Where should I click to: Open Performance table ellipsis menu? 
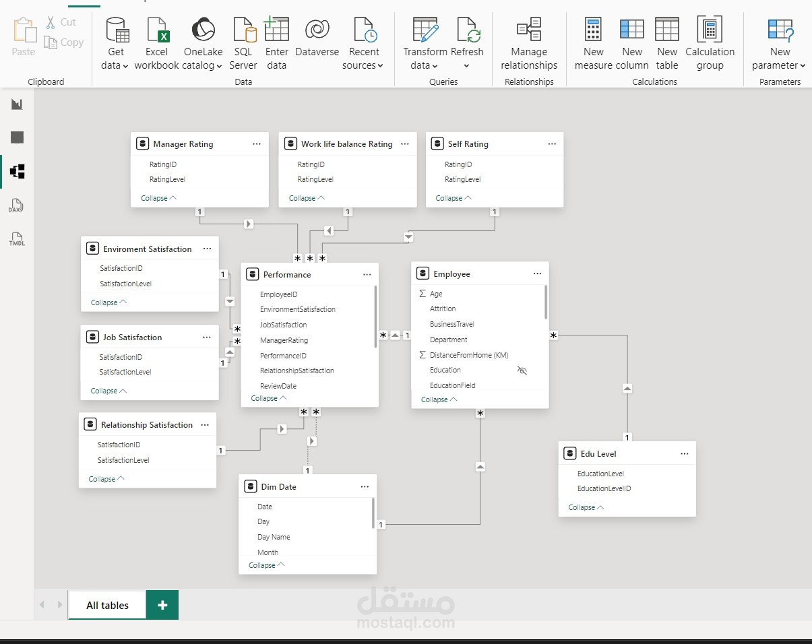(x=367, y=275)
